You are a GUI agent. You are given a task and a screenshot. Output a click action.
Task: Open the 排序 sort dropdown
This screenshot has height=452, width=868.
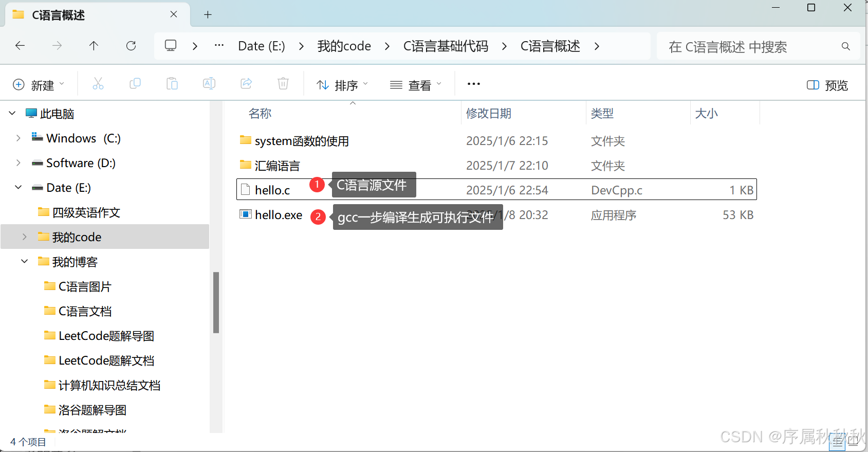(x=342, y=85)
